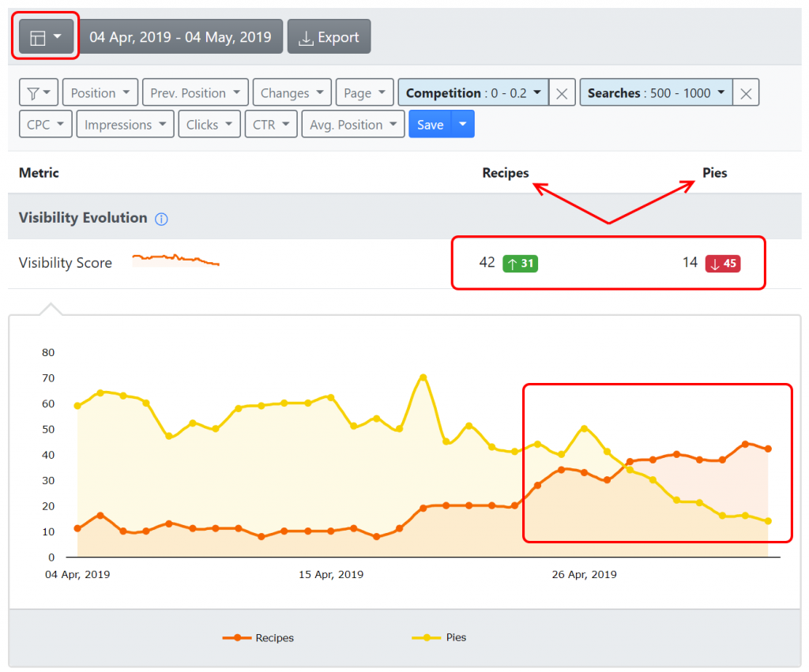This screenshot has height=672, width=809.
Task: Expand the Changes filter dropdown
Action: pyautogui.click(x=292, y=93)
